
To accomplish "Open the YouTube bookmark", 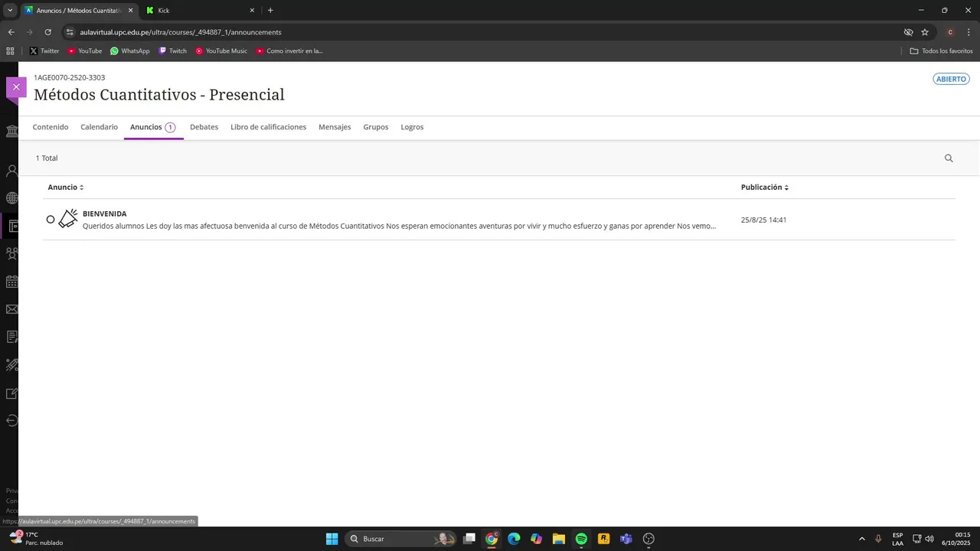I will (x=84, y=51).
